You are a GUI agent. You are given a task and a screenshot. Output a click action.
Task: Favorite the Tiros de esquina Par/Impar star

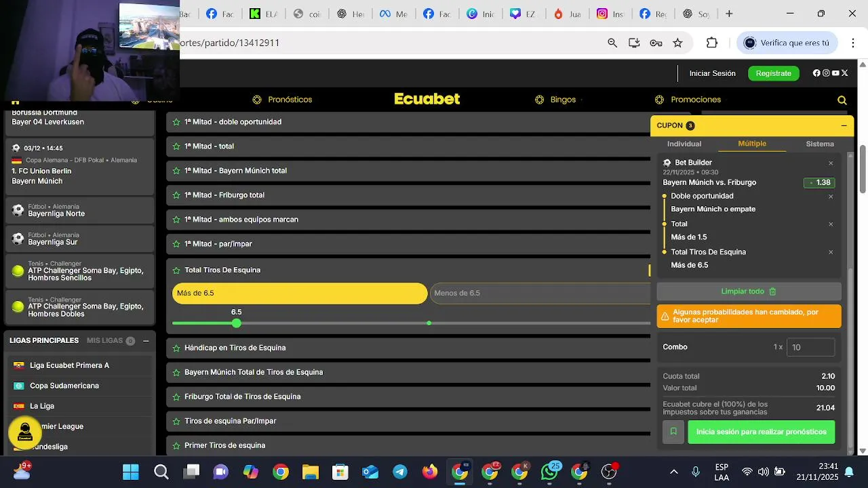[176, 421]
